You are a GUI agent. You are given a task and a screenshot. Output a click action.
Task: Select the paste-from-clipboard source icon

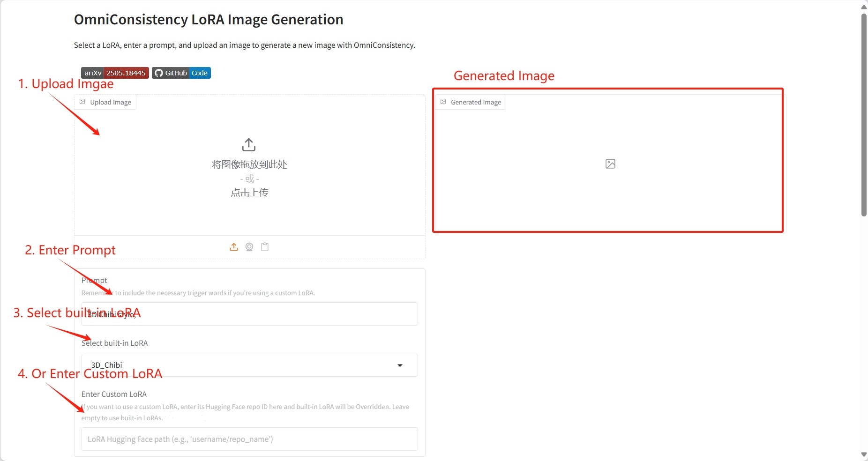coord(265,247)
